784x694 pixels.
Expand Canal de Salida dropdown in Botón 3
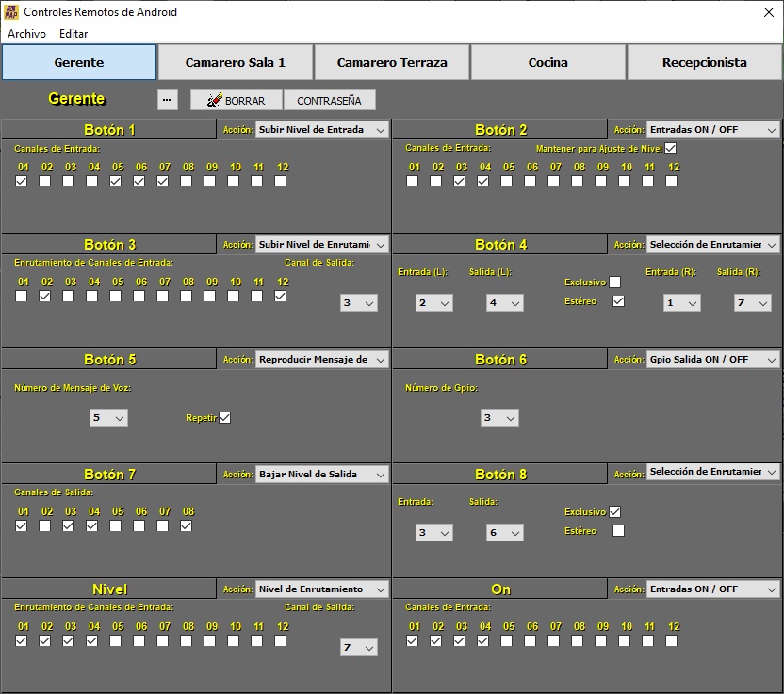358,302
